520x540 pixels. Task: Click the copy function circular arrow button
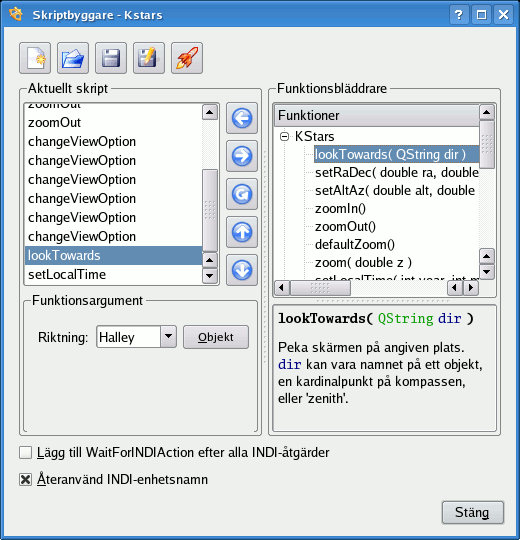click(242, 194)
